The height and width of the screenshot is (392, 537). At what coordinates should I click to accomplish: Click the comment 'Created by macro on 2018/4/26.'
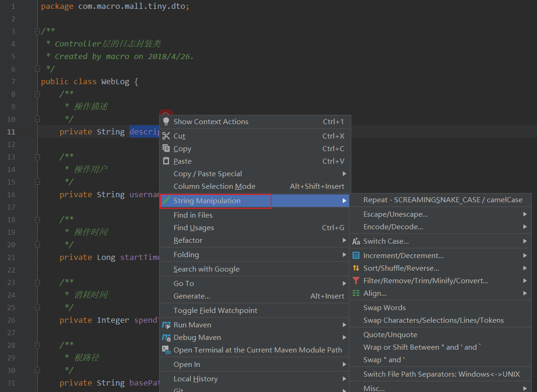point(124,56)
